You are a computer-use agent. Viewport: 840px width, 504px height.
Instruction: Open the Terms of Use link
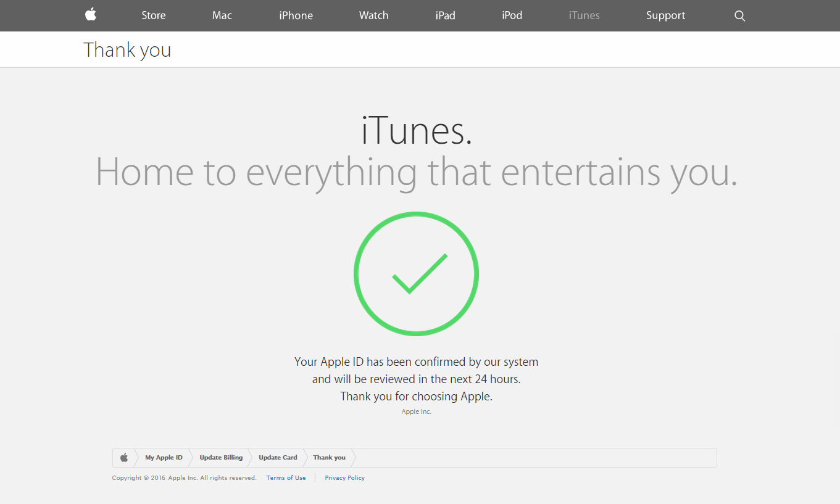pyautogui.click(x=286, y=478)
